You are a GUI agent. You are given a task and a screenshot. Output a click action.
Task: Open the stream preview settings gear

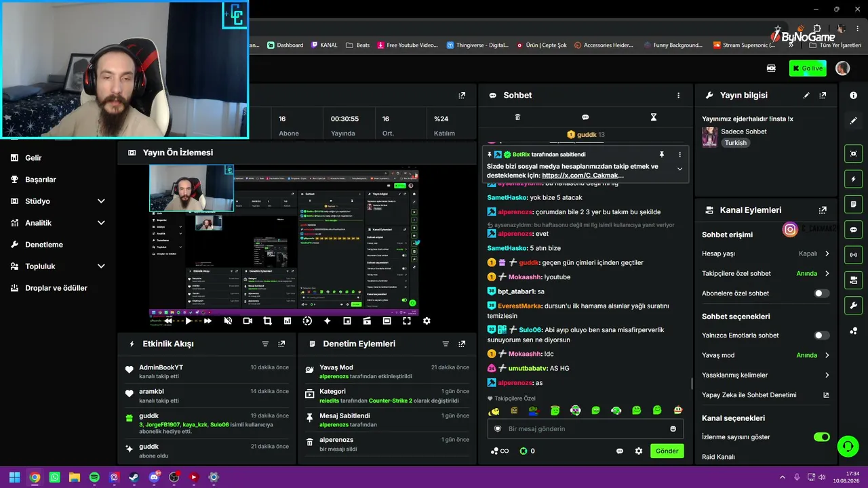[427, 321]
